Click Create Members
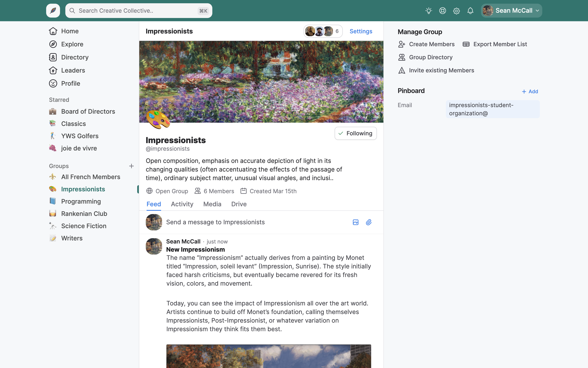 click(427, 44)
